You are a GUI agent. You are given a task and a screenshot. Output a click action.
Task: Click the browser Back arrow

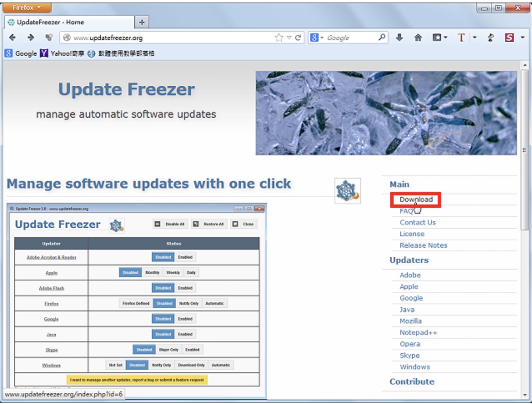(13, 38)
